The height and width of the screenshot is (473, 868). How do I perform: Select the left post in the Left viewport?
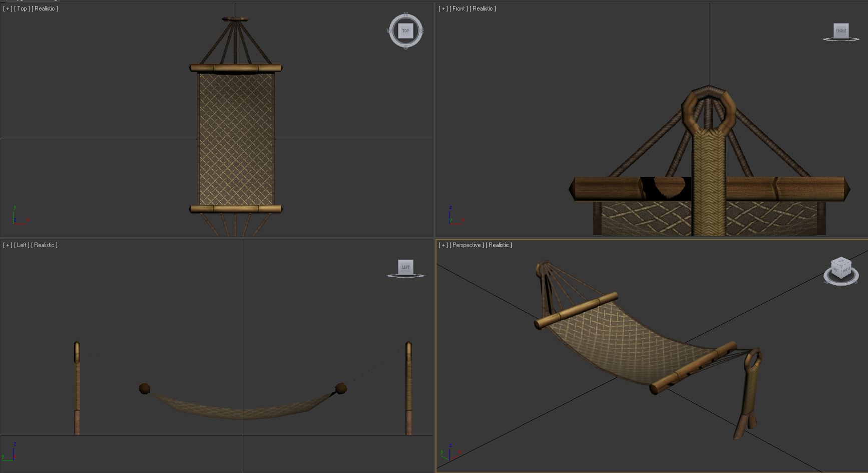77,388
